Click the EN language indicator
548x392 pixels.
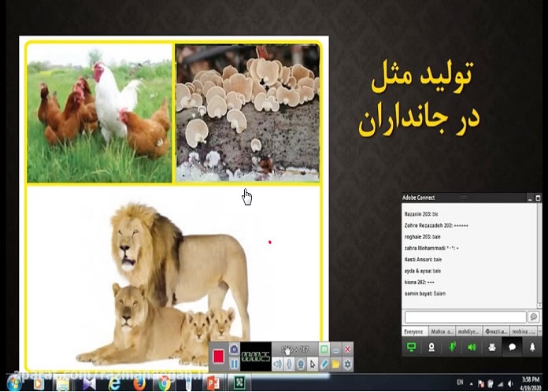tap(460, 383)
